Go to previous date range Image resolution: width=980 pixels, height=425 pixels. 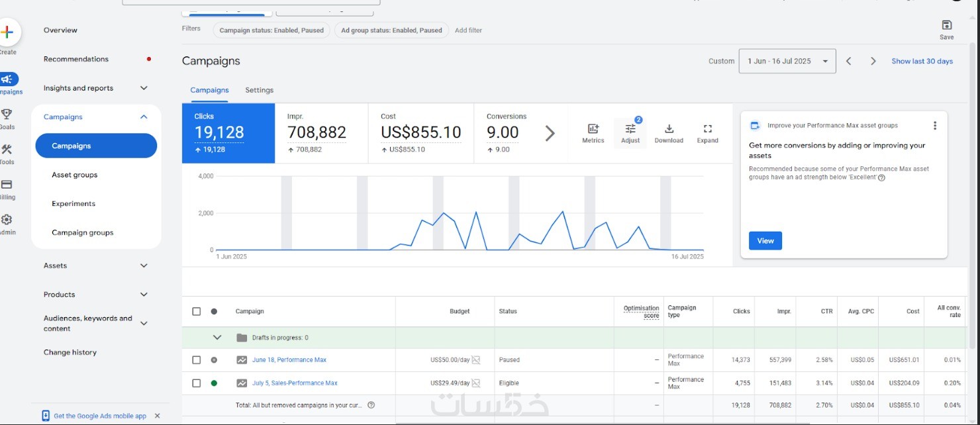click(849, 61)
